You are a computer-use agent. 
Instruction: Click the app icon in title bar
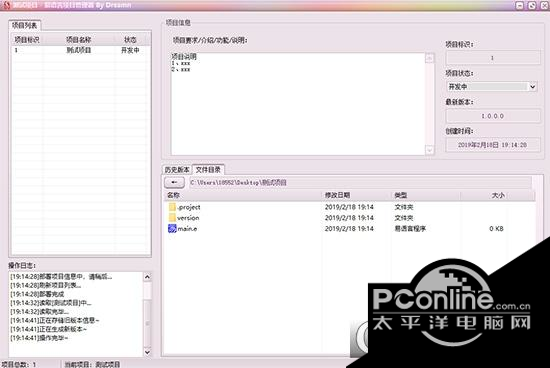[6, 5]
